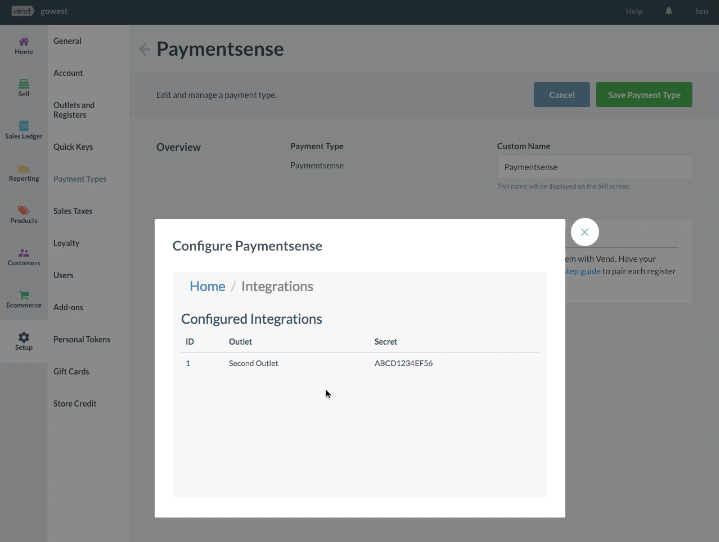Open Add-ons settings

(x=68, y=307)
